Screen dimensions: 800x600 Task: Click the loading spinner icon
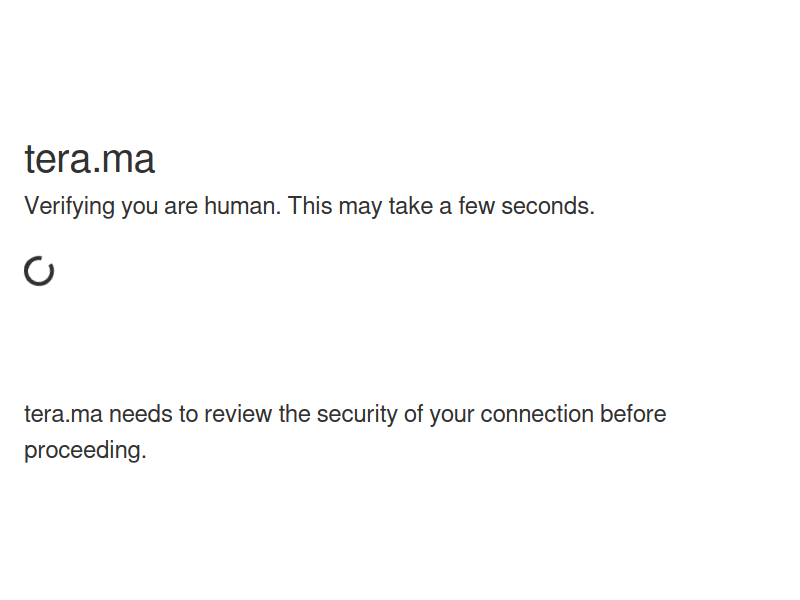pos(39,271)
